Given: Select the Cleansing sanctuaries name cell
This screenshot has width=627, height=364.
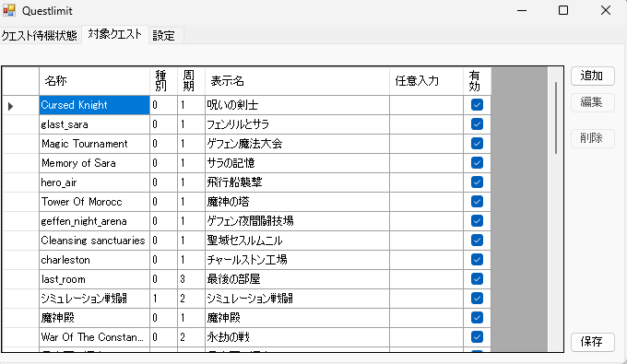Looking at the screenshot, I should pyautogui.click(x=94, y=241).
